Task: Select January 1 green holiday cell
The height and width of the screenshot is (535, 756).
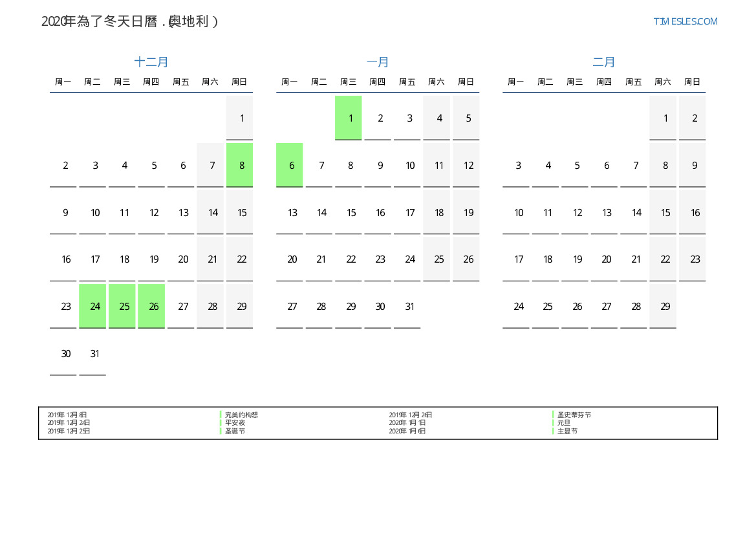Action: click(x=351, y=118)
